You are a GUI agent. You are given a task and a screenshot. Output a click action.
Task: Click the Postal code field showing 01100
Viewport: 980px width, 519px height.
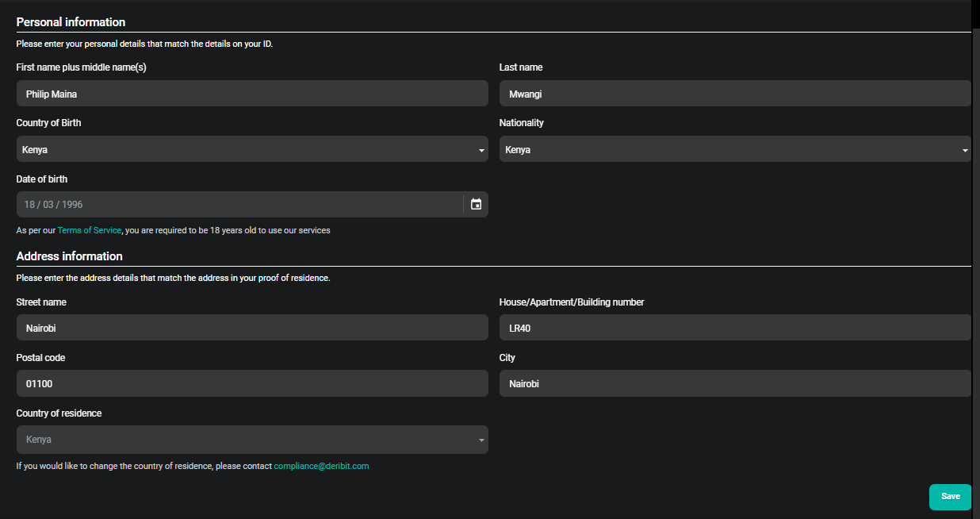point(252,383)
